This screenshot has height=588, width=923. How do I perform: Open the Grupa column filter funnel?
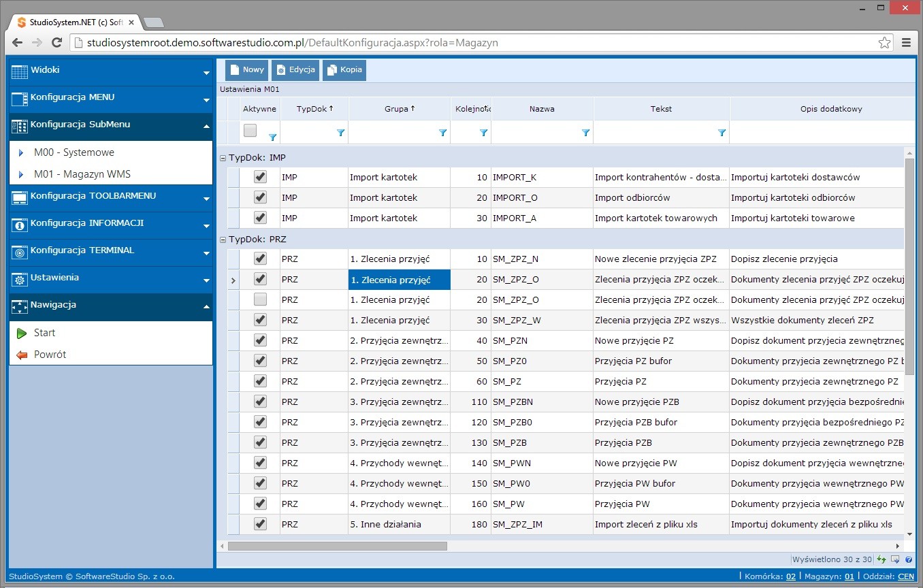pyautogui.click(x=442, y=133)
